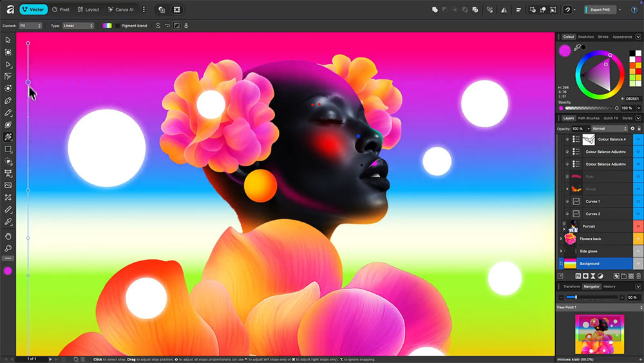
Task: Select the Pen tool
Action: pyautogui.click(x=8, y=101)
